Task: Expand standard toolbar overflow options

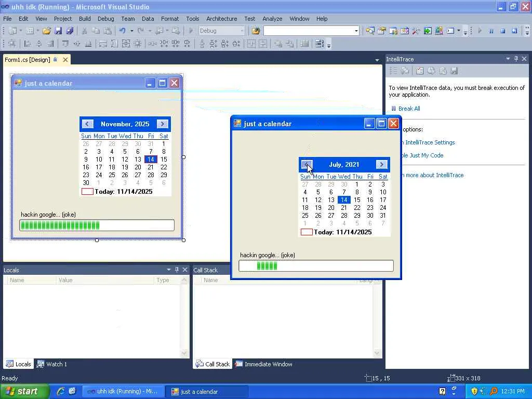Action: click(x=465, y=32)
